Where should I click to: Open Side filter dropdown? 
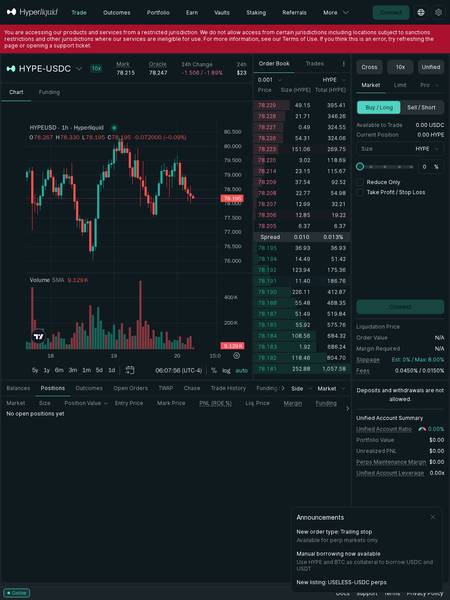pos(302,388)
